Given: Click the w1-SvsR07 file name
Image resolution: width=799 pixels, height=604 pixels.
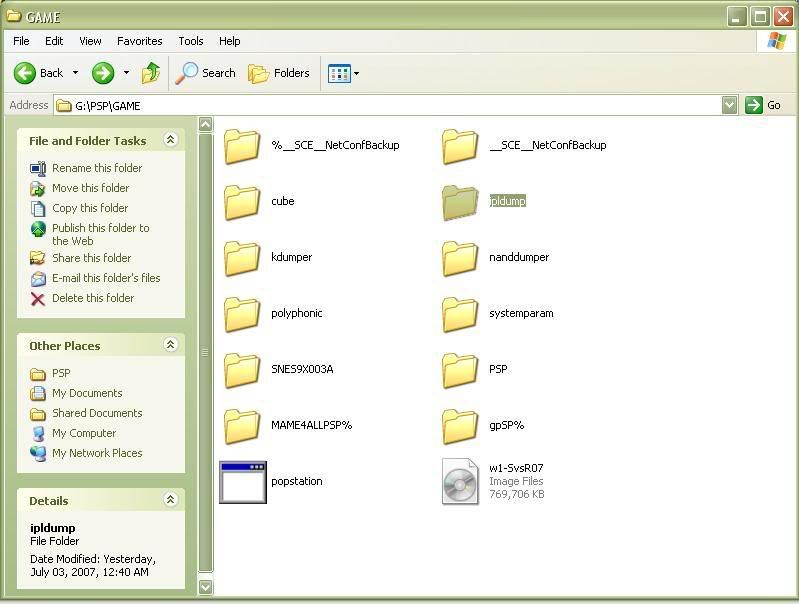Looking at the screenshot, I should point(516,468).
